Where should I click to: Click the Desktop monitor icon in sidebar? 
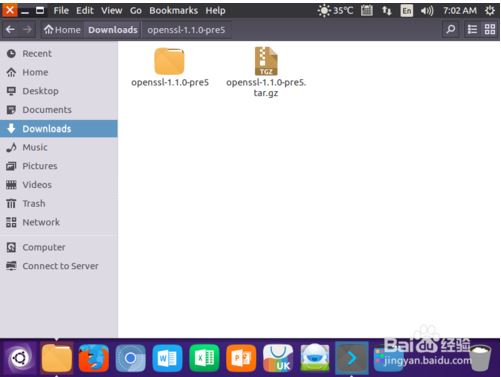pos(11,91)
